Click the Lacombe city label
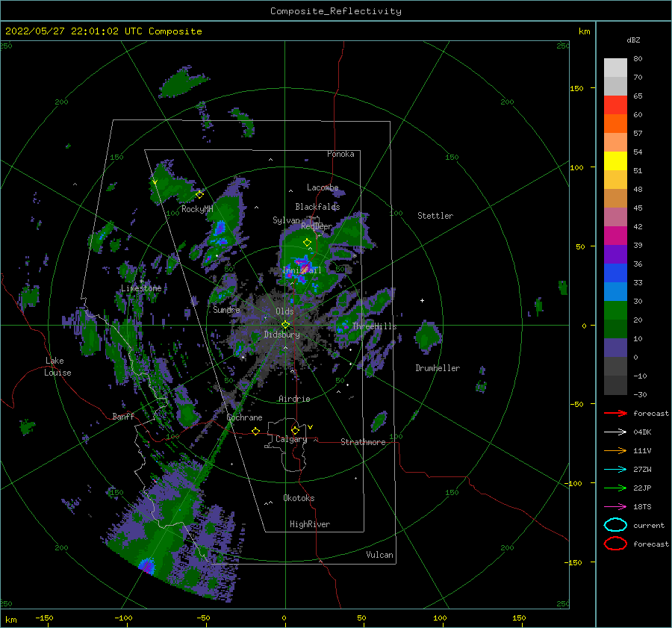The width and height of the screenshot is (672, 628). [x=323, y=187]
